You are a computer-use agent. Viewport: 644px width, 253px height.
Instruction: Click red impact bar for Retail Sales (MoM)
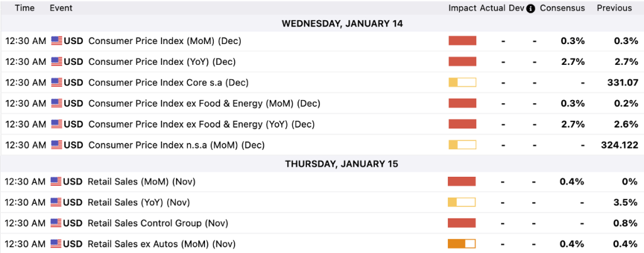pyautogui.click(x=462, y=182)
